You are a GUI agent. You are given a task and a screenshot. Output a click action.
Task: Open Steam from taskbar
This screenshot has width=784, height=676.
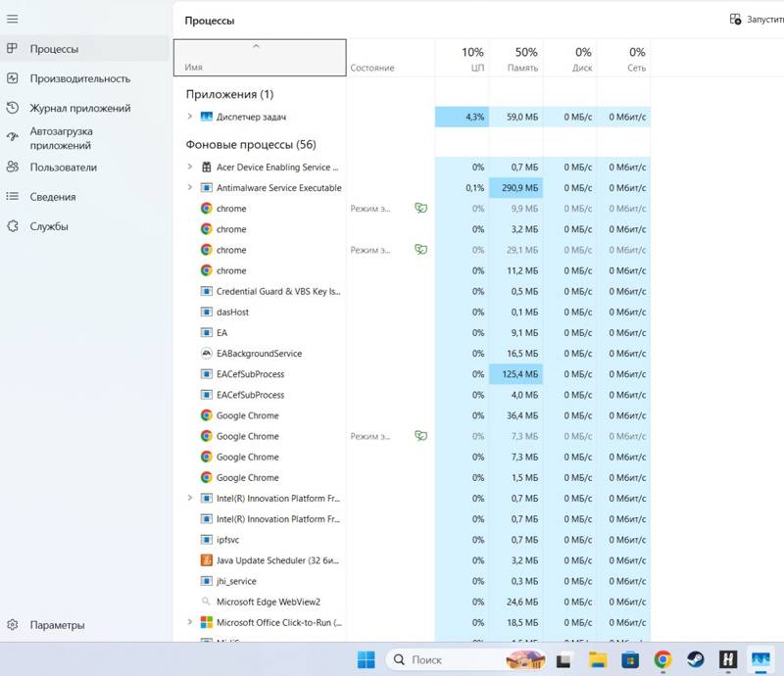point(696,660)
